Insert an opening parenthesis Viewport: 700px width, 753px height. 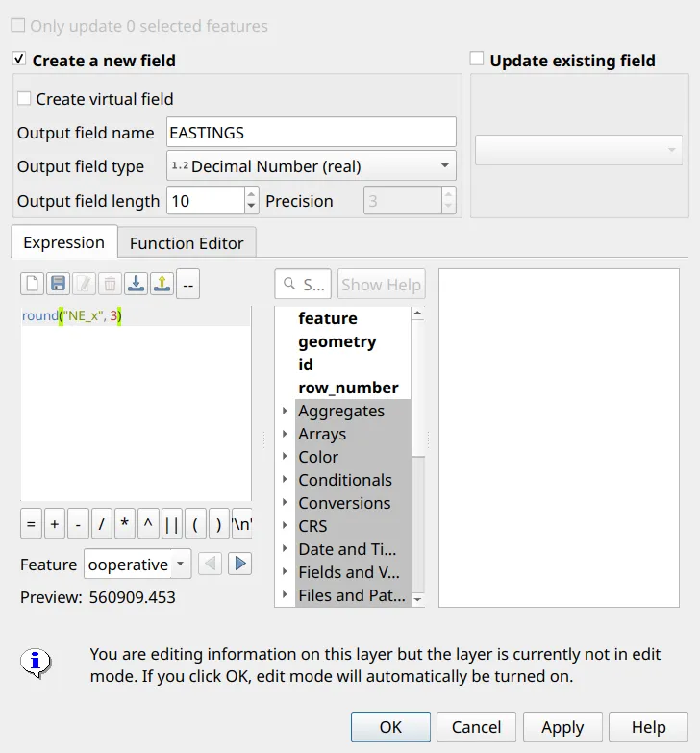coord(195,523)
